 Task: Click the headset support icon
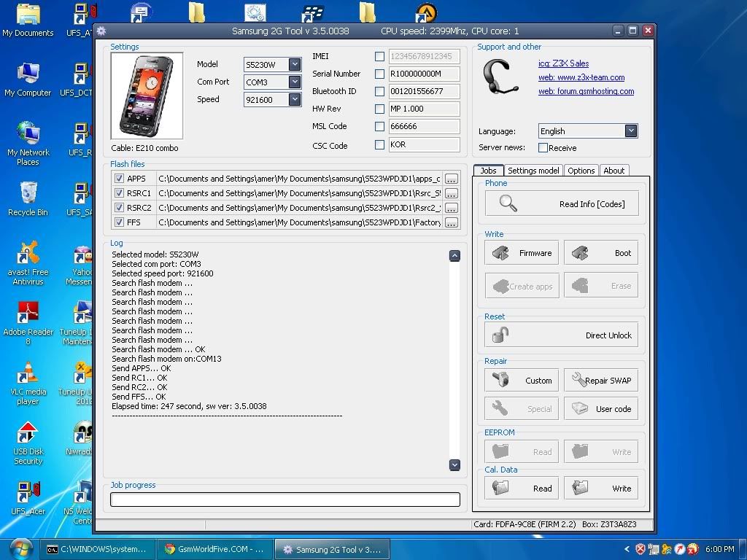[x=500, y=77]
